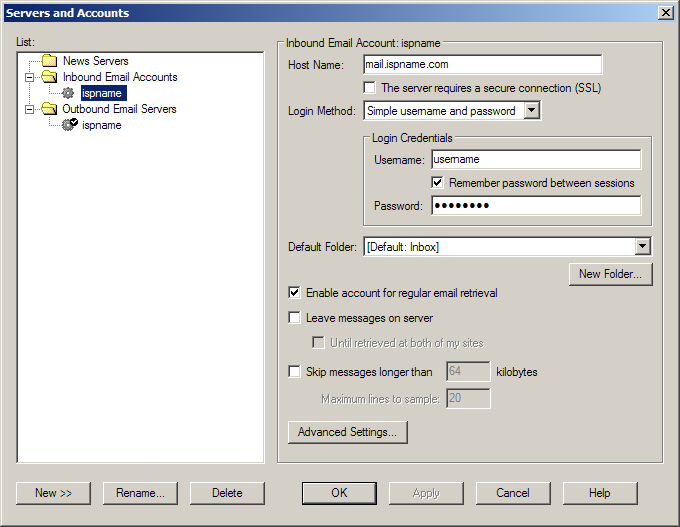Click the News Servers folder icon
The height and width of the screenshot is (527, 680).
point(50,61)
